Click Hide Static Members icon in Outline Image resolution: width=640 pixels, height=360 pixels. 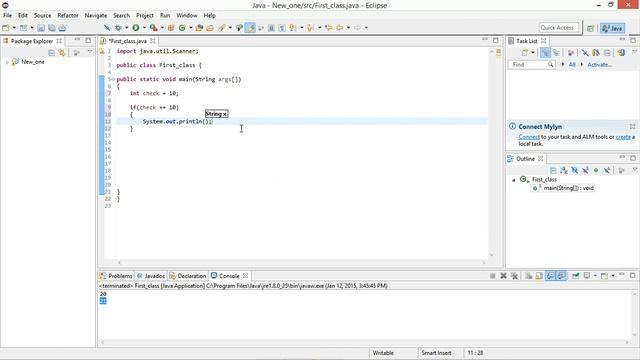click(x=585, y=170)
